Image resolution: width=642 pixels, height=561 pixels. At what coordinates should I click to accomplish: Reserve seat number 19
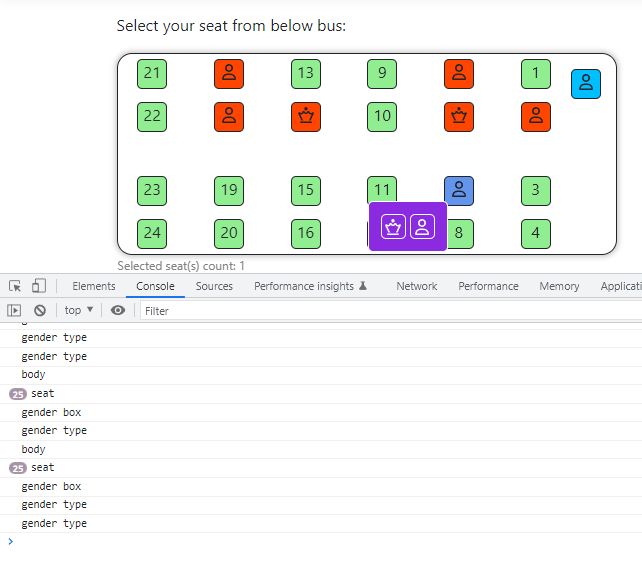[229, 191]
